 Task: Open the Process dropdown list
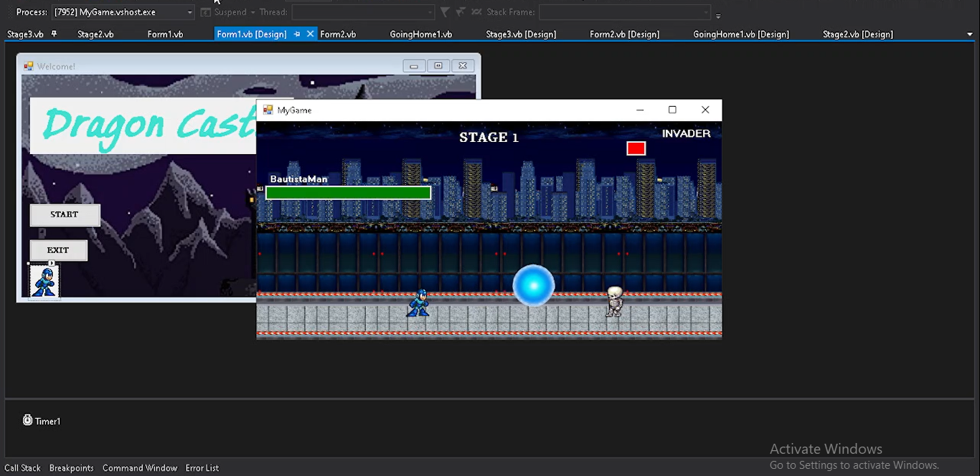click(189, 12)
